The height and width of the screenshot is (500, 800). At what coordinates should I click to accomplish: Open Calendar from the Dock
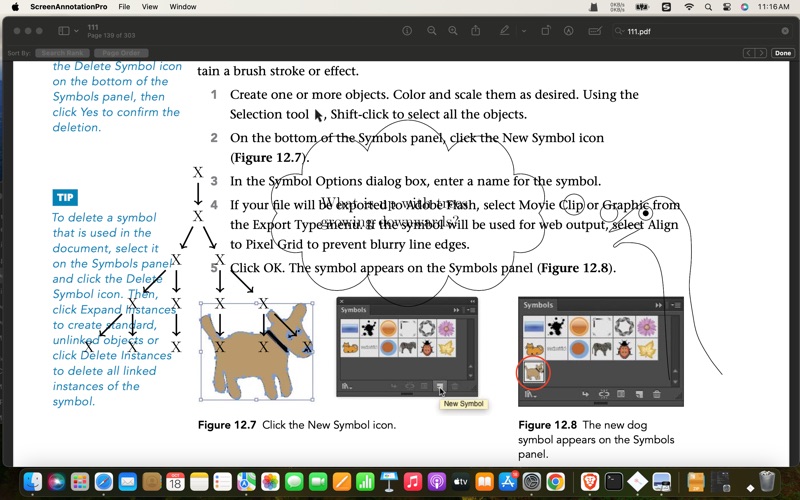click(175, 481)
